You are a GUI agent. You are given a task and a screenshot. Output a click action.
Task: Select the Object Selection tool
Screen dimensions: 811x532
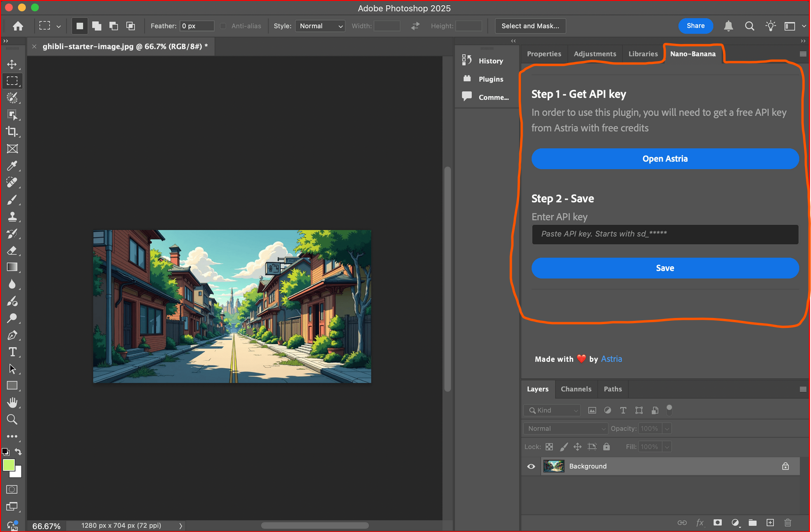[12, 115]
